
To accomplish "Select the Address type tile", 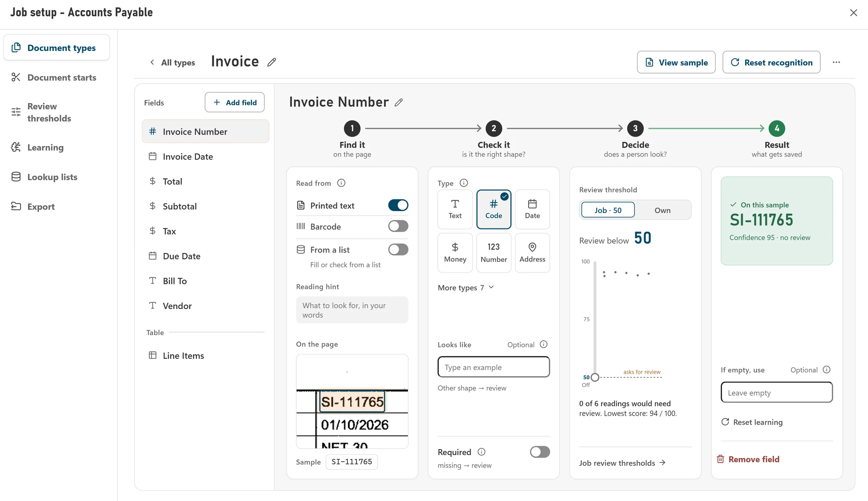I will pos(532,253).
